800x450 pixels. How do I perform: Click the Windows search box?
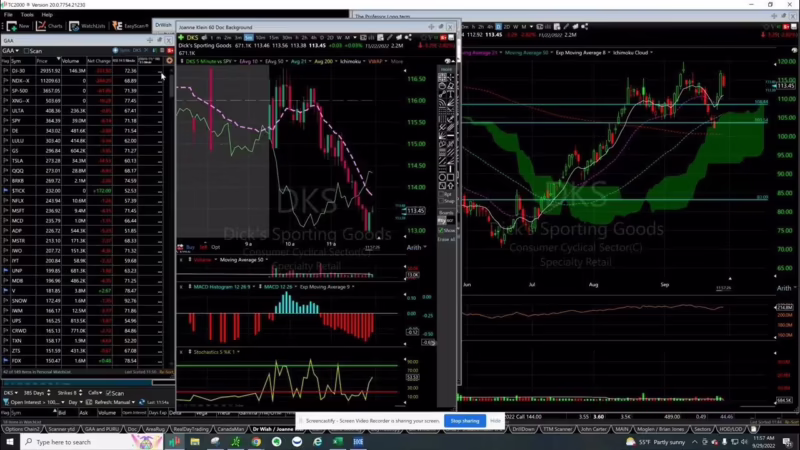92,442
